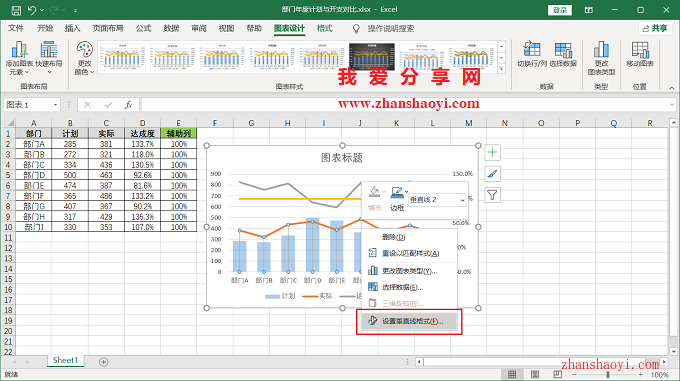Choose 更改图表类型(Y)... in context menu
This screenshot has width=680, height=381.
coord(409,271)
